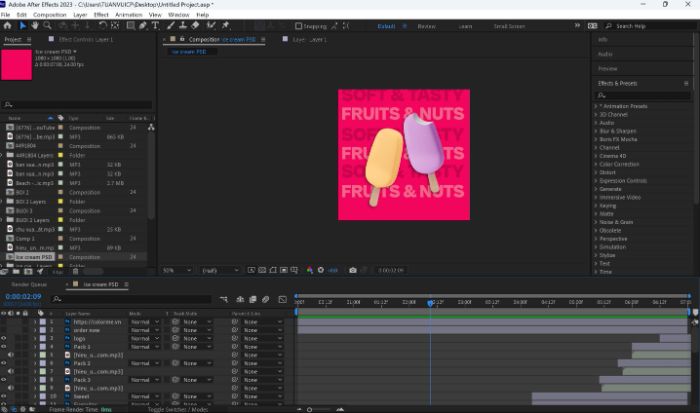This screenshot has height=413, width=700.
Task: Switch to the Small Screen workspace
Action: (509, 26)
